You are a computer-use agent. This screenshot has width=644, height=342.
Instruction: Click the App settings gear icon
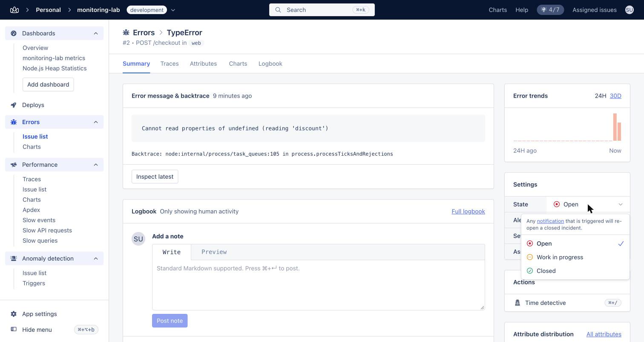(x=14, y=314)
